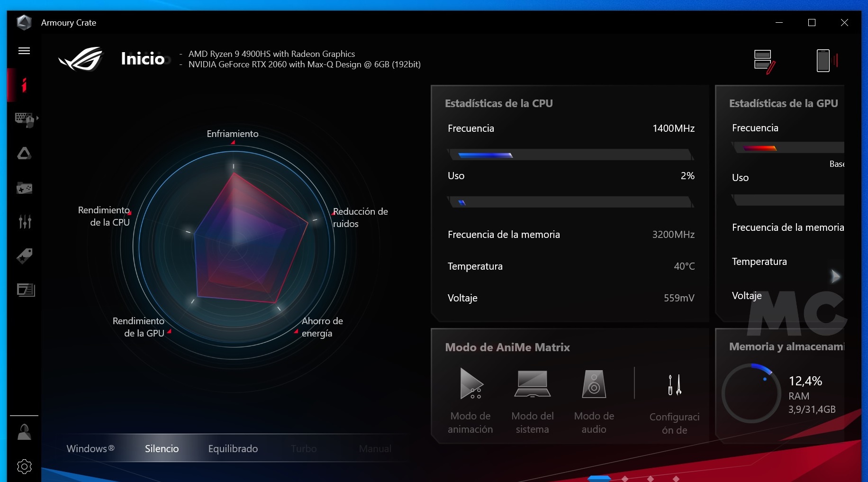The image size is (868, 482).
Task: Open the Game Library controller icon
Action: pyautogui.click(x=24, y=188)
